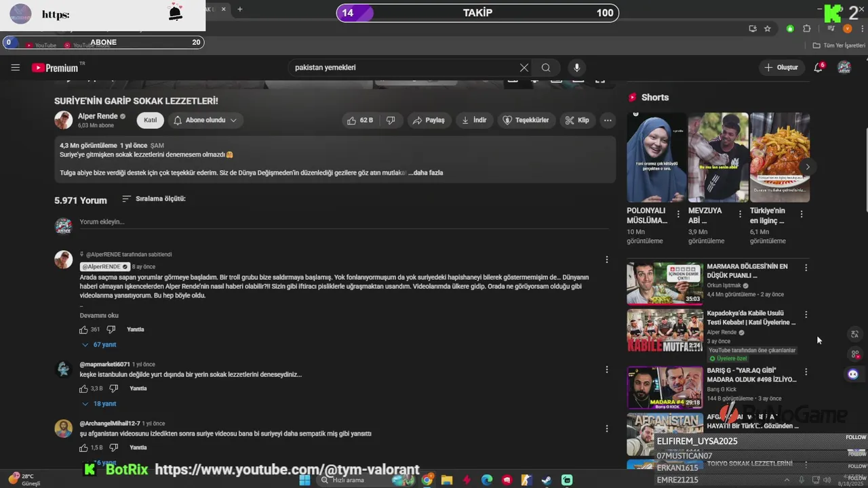The image size is (868, 488).
Task: Open POLONYALI MÜSLÜMAN short thumbnail
Action: click(656, 157)
